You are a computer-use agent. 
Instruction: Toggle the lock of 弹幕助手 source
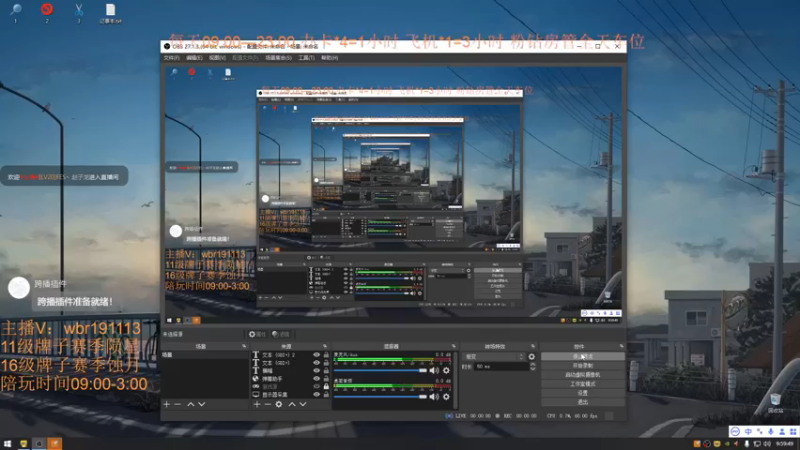tap(326, 379)
